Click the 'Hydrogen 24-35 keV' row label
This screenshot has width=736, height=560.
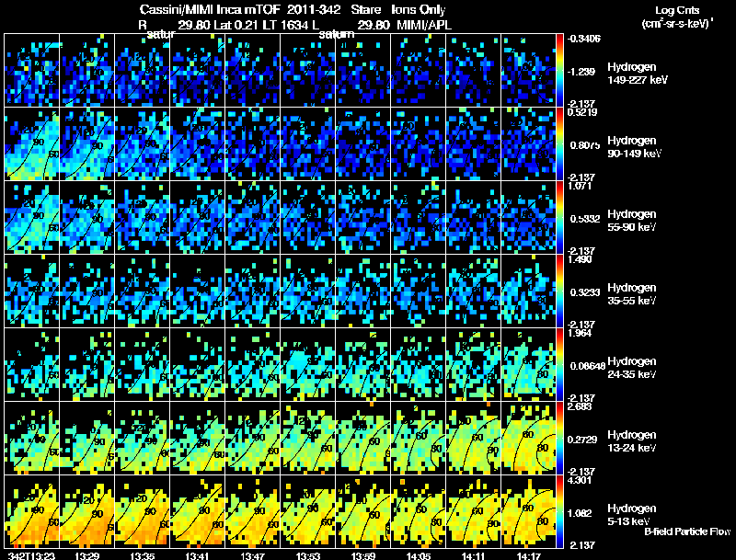coord(632,368)
